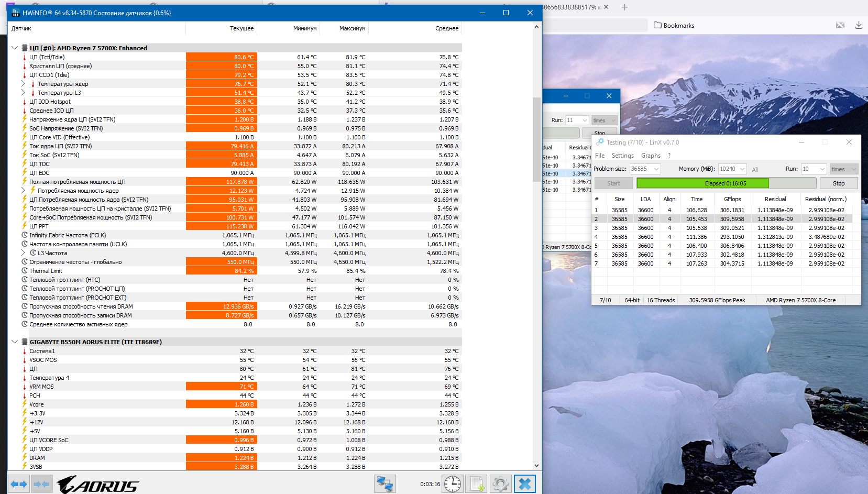Stop the front LinX test showing 7/10

coord(839,183)
